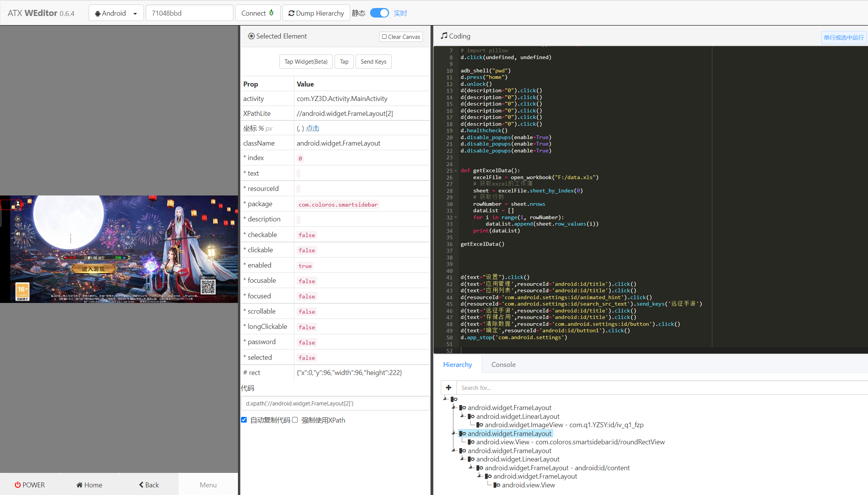Switch the 静态/实时 toggle

pos(379,13)
